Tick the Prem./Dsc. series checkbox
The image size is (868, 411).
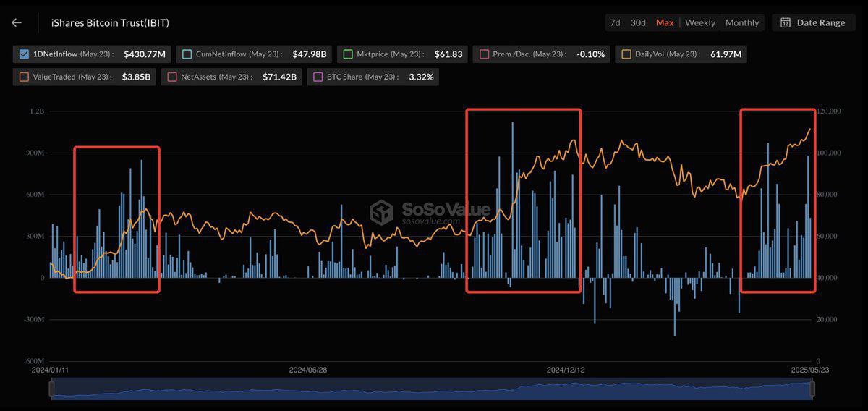click(x=484, y=54)
